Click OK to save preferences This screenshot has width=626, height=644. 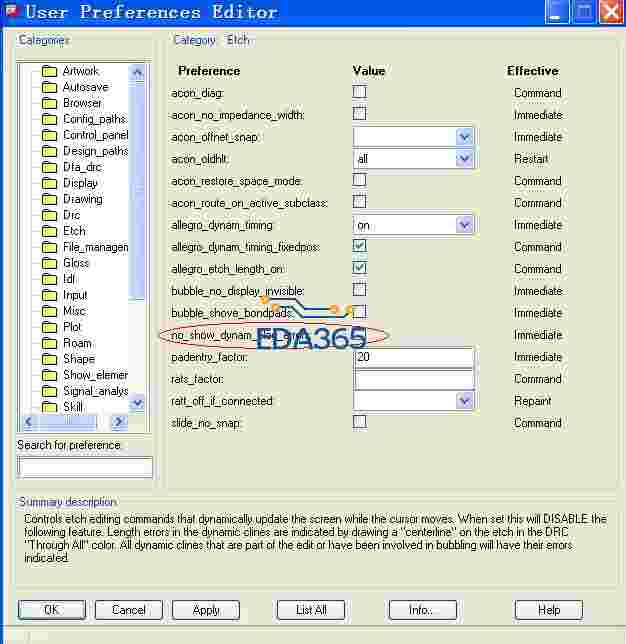[x=52, y=610]
